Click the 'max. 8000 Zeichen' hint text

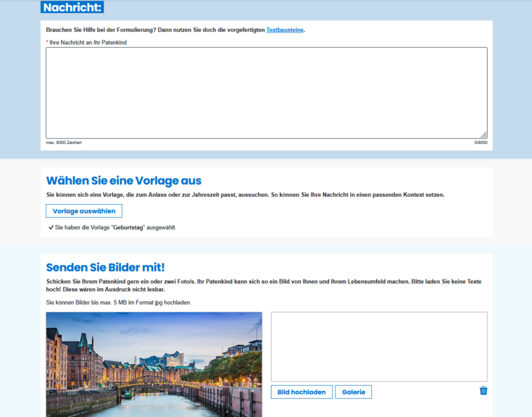click(x=64, y=143)
